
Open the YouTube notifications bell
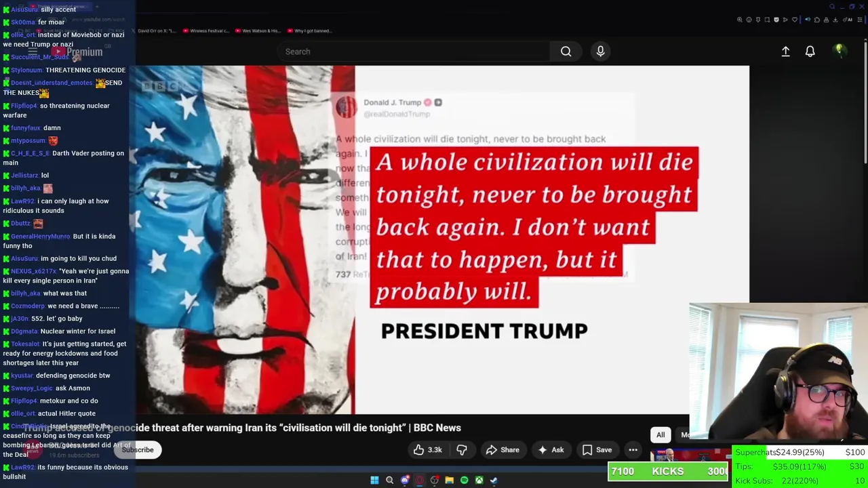pyautogui.click(x=810, y=52)
